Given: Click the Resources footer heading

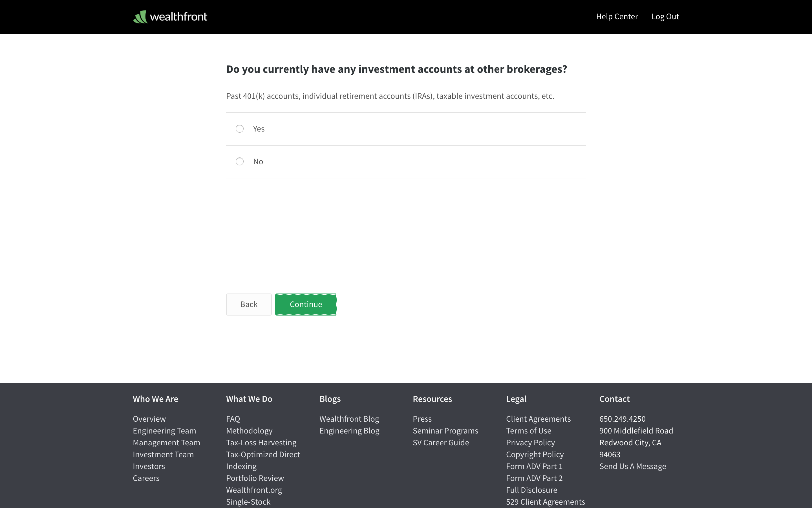Looking at the screenshot, I should [x=432, y=399].
